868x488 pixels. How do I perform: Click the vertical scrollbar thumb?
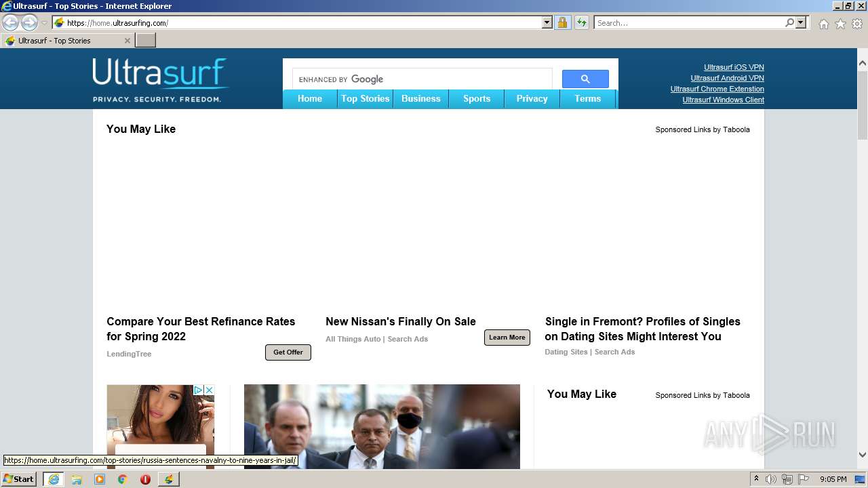point(862,104)
